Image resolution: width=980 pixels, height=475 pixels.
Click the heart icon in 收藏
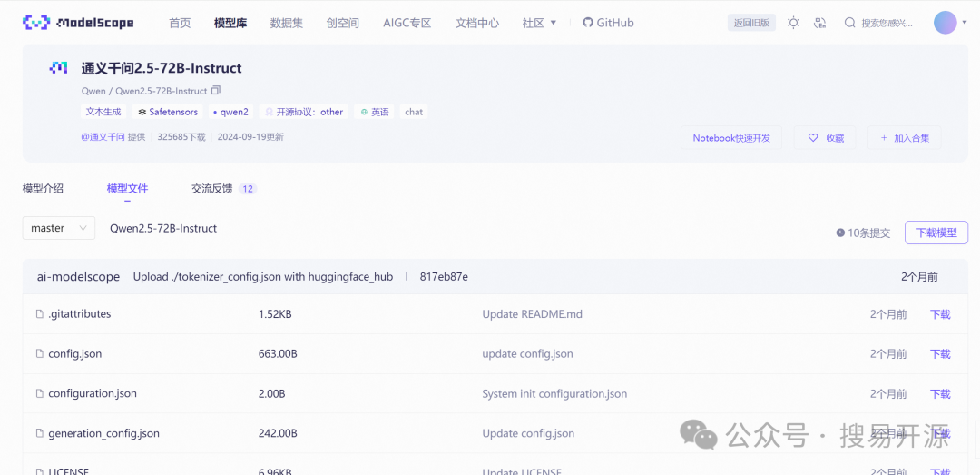[812, 138]
